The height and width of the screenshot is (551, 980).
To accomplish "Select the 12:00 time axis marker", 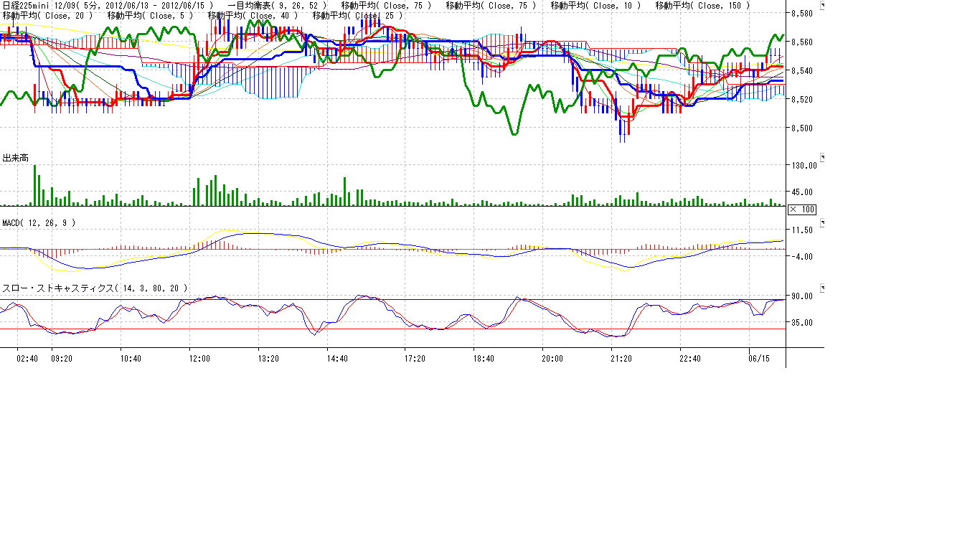I will click(199, 358).
